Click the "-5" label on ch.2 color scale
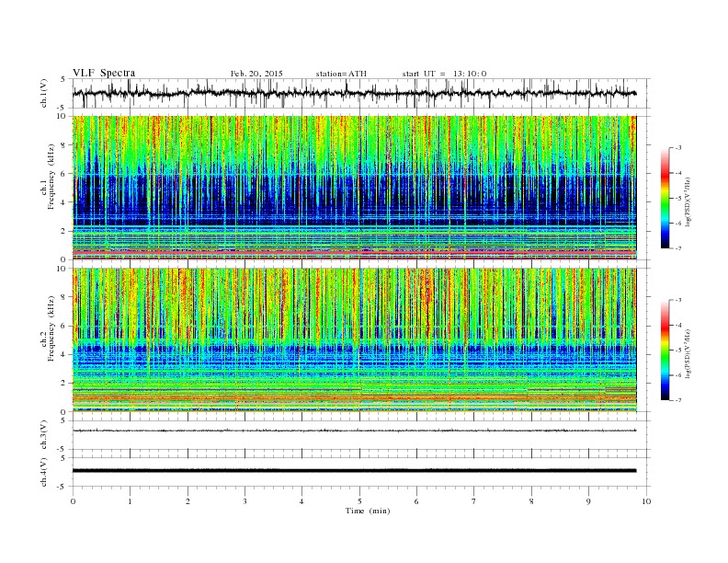The image size is (728, 563). [678, 350]
